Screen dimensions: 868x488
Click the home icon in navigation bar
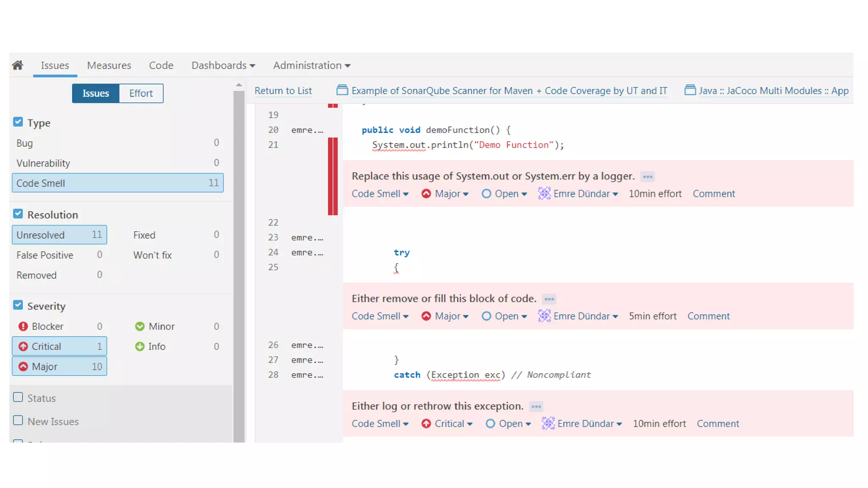[x=17, y=65]
